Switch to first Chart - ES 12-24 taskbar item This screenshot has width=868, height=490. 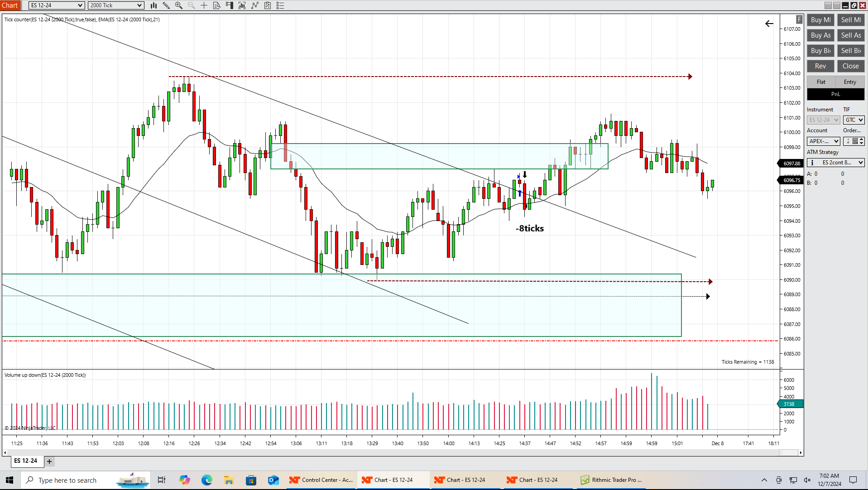click(393, 480)
